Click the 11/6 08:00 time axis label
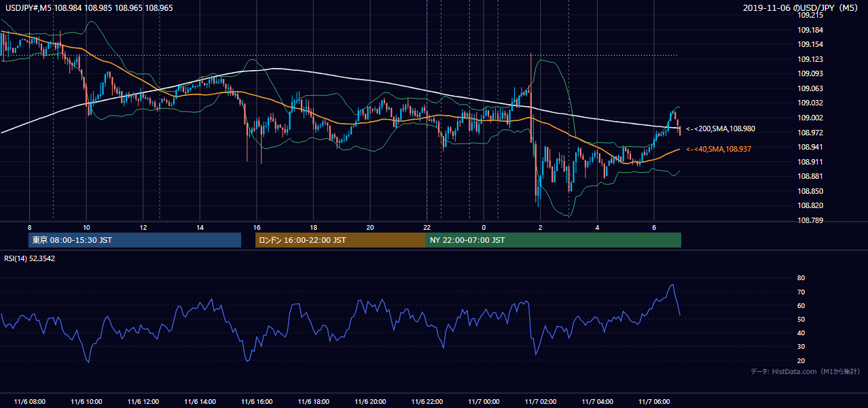Viewport: 868px width, 408px height. coord(29,402)
